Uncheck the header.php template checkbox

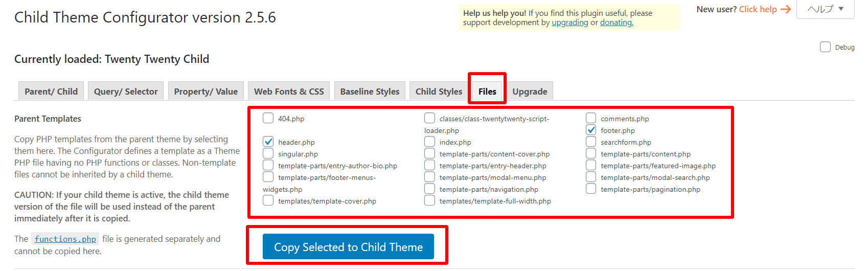coord(268,142)
